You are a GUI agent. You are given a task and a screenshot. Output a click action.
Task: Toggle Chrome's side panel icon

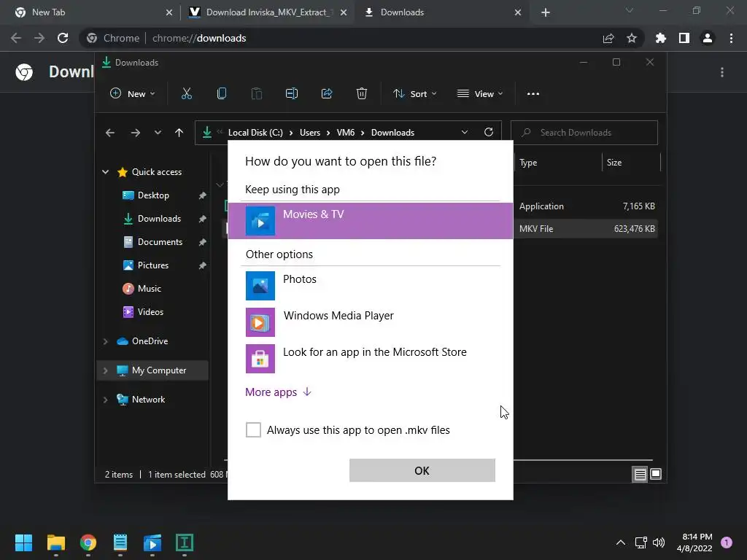point(684,38)
